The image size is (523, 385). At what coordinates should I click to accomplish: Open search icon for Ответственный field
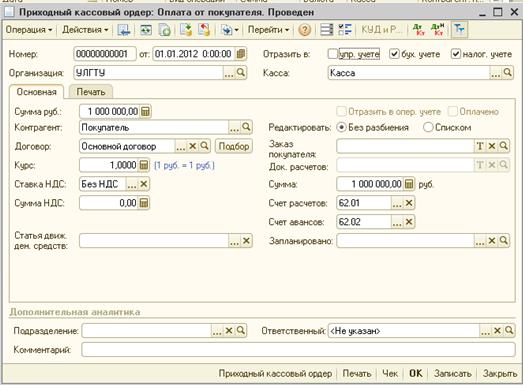pyautogui.click(x=509, y=331)
